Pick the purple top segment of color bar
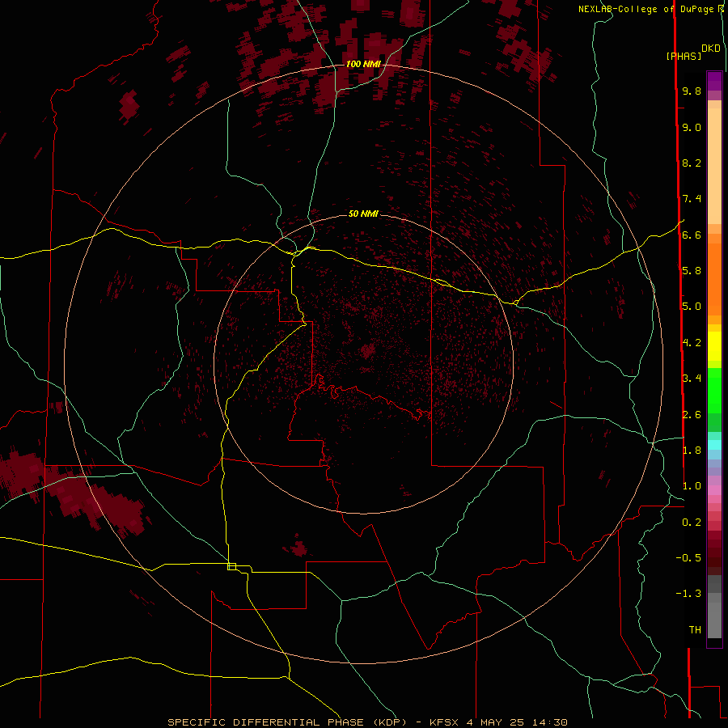 click(714, 81)
